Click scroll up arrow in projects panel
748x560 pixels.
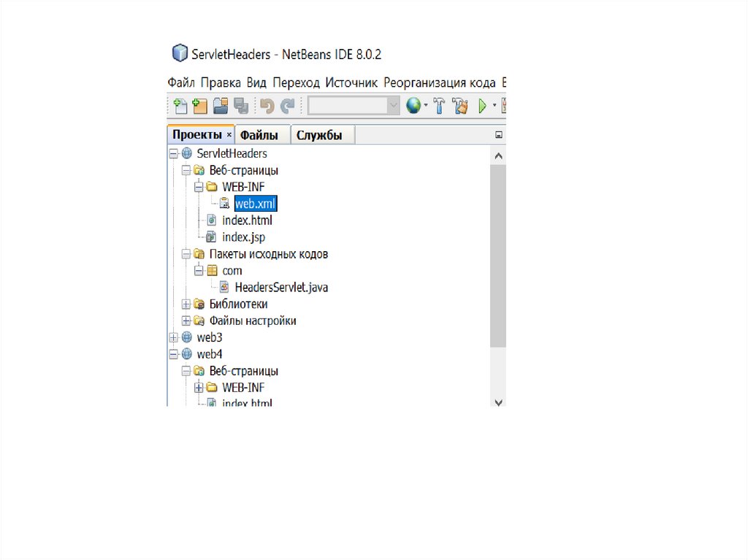point(498,156)
